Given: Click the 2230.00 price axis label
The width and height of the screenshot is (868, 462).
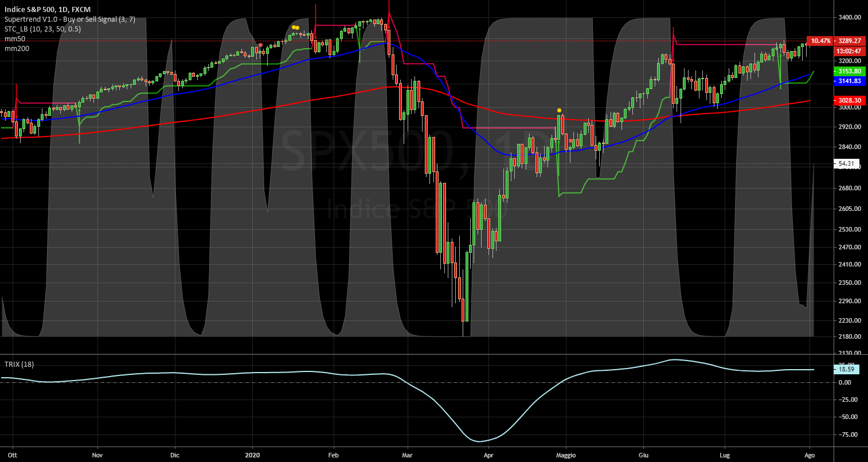Looking at the screenshot, I should coord(850,320).
